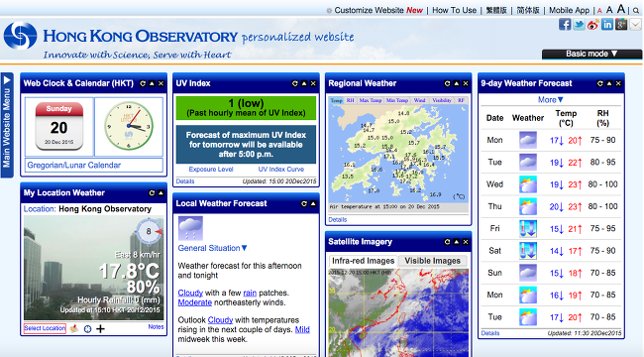Collapse the Local Weather Forecast widget
This screenshot has width=644, height=357.
pos(313,203)
